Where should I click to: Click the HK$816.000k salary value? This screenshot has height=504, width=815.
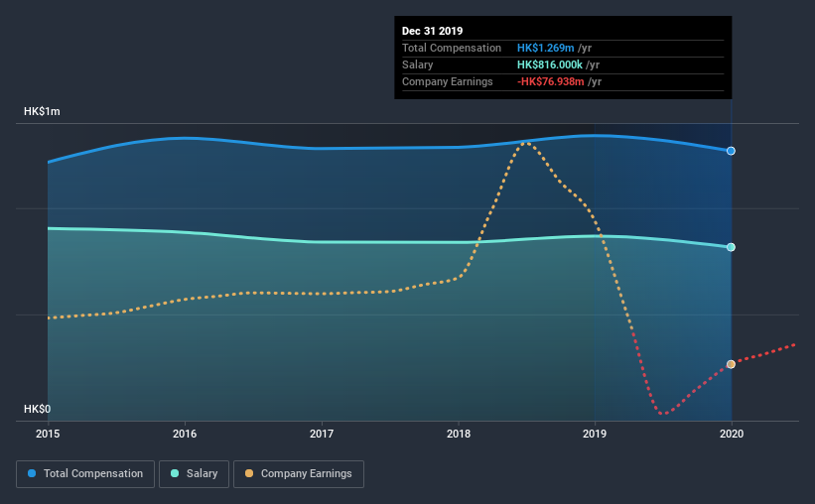[549, 64]
